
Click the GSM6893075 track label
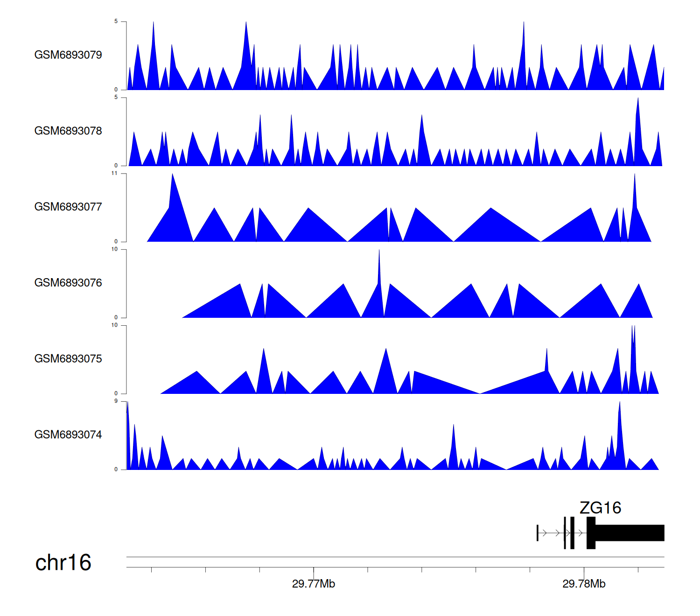tap(68, 359)
